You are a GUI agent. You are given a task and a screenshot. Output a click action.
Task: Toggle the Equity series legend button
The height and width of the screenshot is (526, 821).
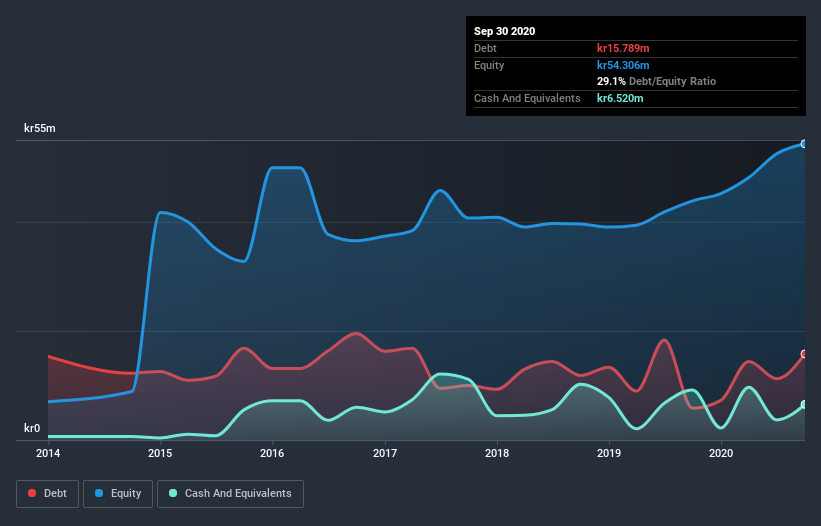118,494
